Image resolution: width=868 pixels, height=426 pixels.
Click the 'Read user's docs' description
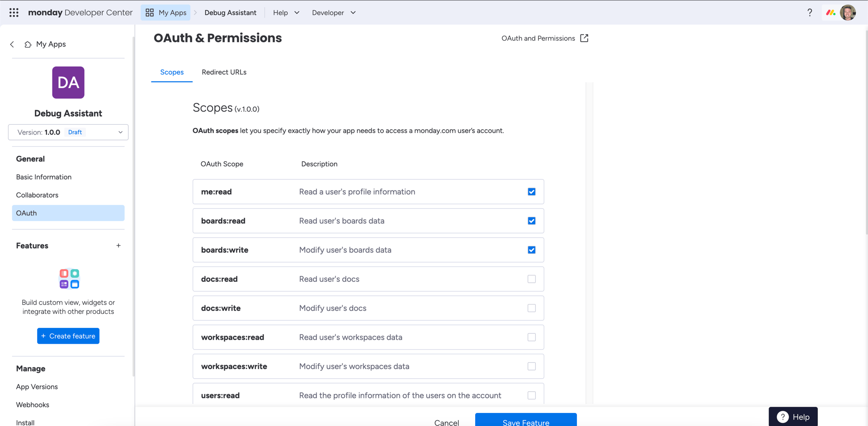[x=329, y=279]
